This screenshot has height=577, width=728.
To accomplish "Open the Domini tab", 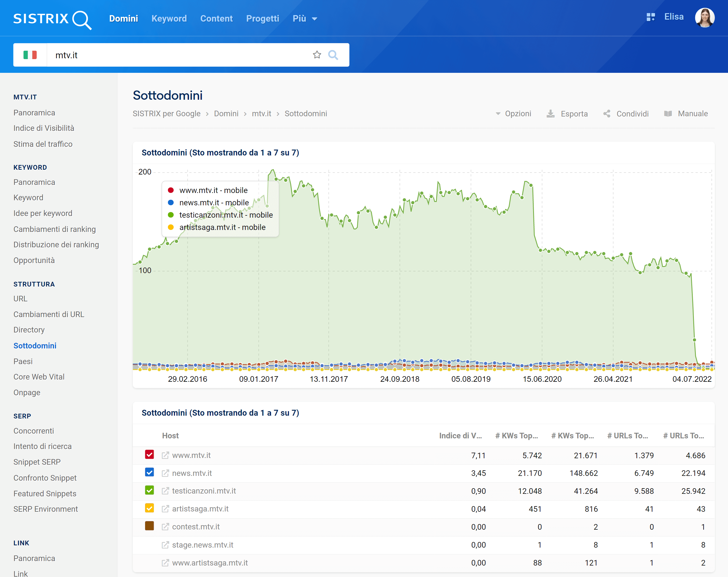I will (123, 18).
